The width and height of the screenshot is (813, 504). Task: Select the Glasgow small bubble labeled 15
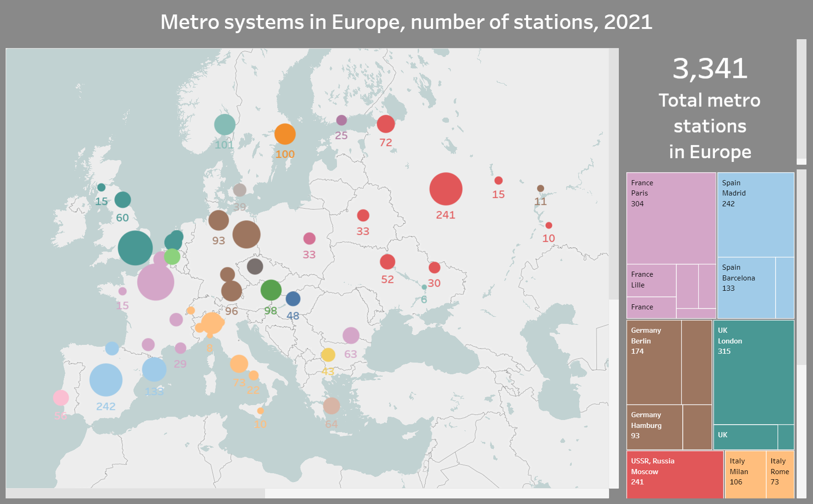pyautogui.click(x=101, y=187)
